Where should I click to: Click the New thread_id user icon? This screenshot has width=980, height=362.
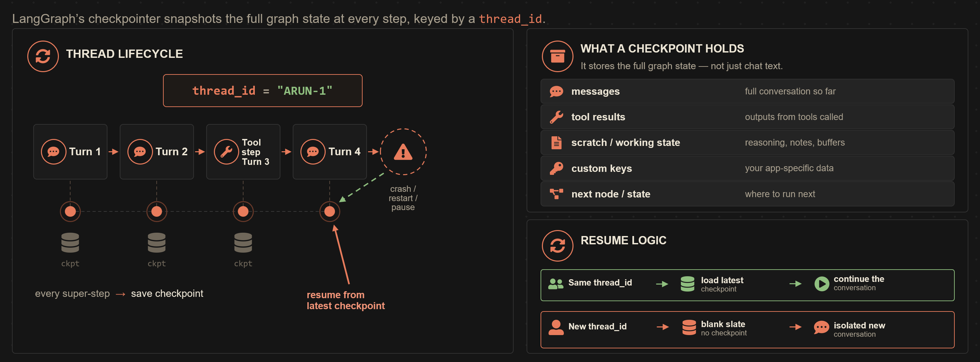tap(556, 327)
